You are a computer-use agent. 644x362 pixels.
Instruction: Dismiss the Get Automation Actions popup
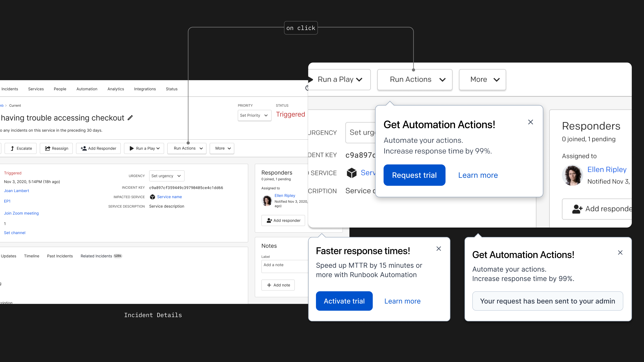tap(530, 122)
